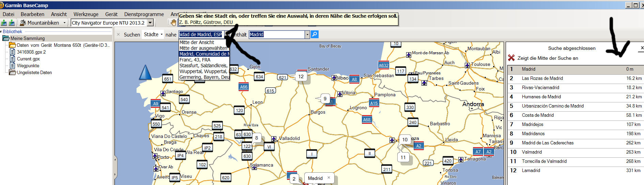644x185 pixels.
Task: Close the Madrid map callout
Action: click(x=328, y=177)
